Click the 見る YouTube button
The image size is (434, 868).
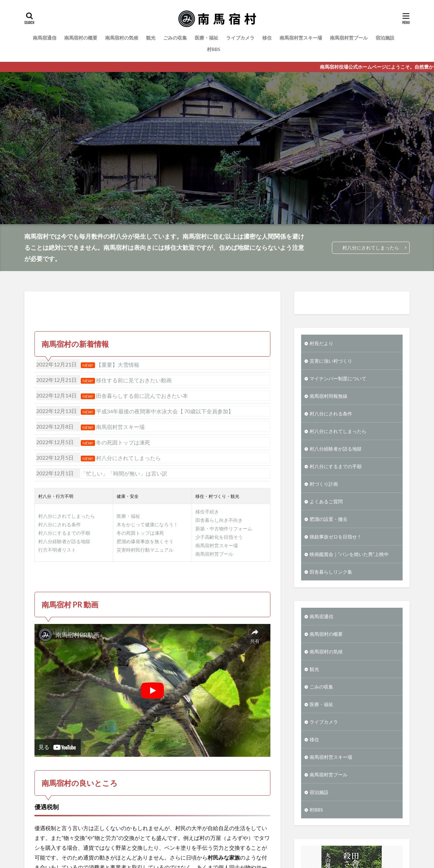(x=57, y=747)
